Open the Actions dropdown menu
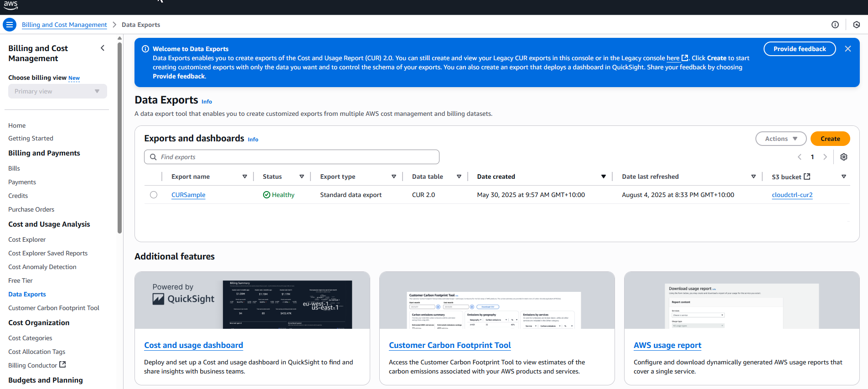This screenshot has height=389, width=868. click(x=781, y=139)
